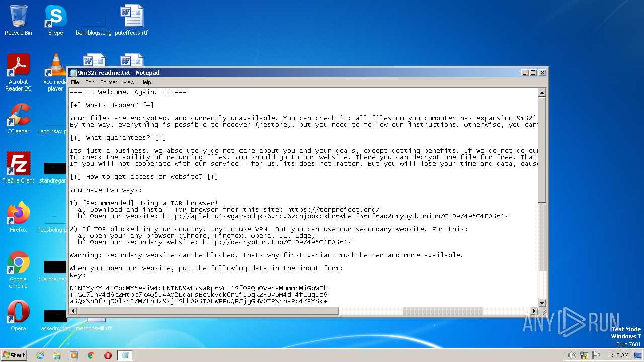This screenshot has height=362, width=644.
Task: Click the horizontal scrollbar right arrow
Action: [x=534, y=311]
